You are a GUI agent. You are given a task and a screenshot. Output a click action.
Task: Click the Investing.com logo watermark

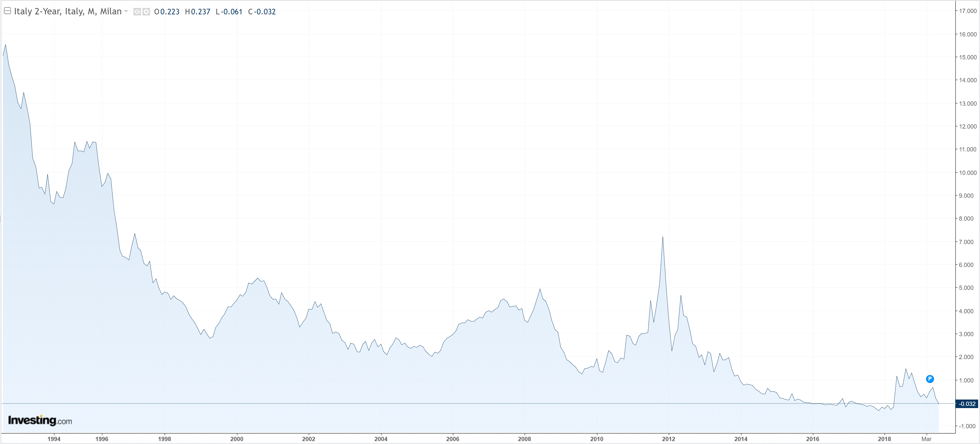click(40, 420)
